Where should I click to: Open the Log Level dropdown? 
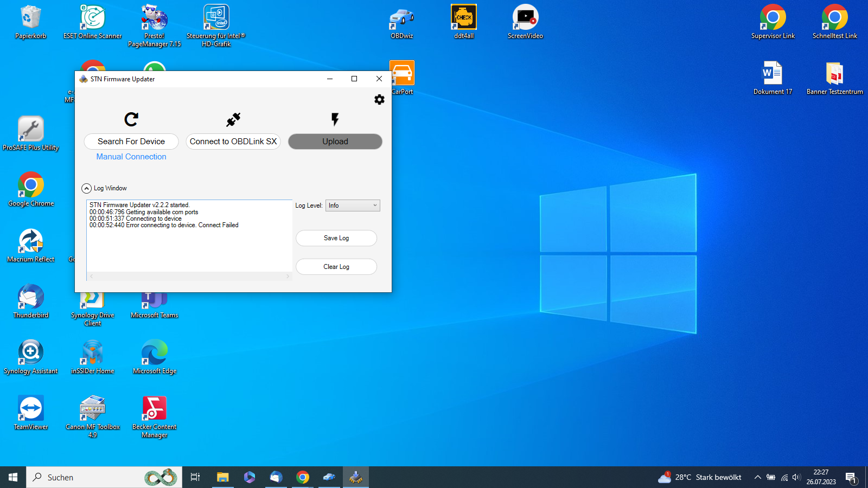click(x=353, y=206)
